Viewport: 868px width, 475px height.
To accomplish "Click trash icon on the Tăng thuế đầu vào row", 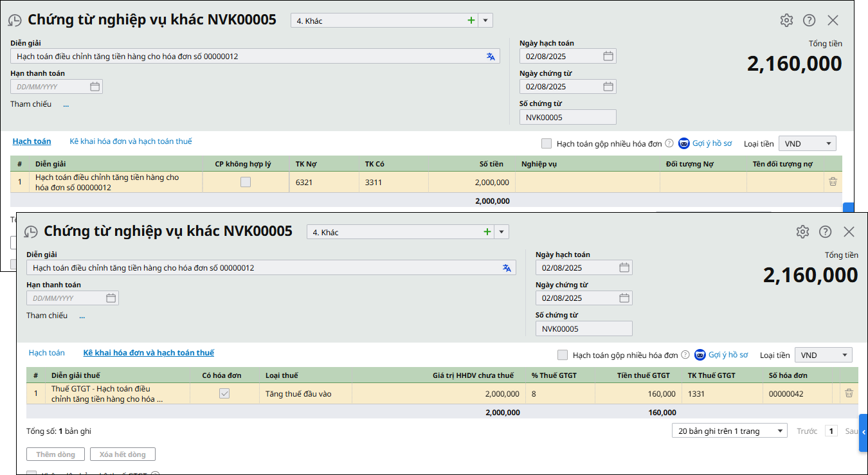I will [x=849, y=393].
